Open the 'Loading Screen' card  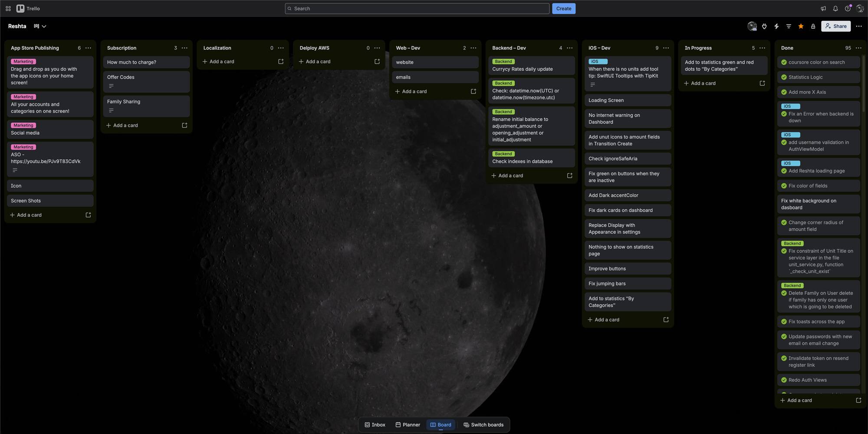[x=628, y=100]
